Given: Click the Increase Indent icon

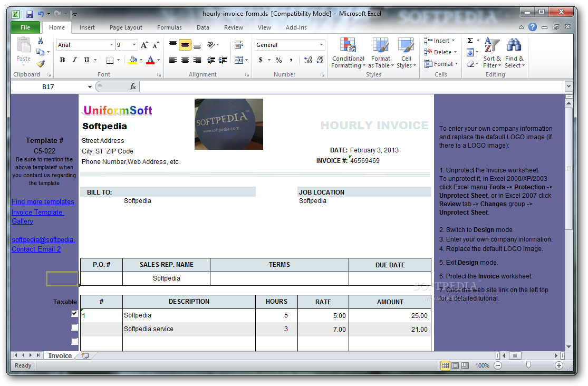Looking at the screenshot, I should pos(223,60).
